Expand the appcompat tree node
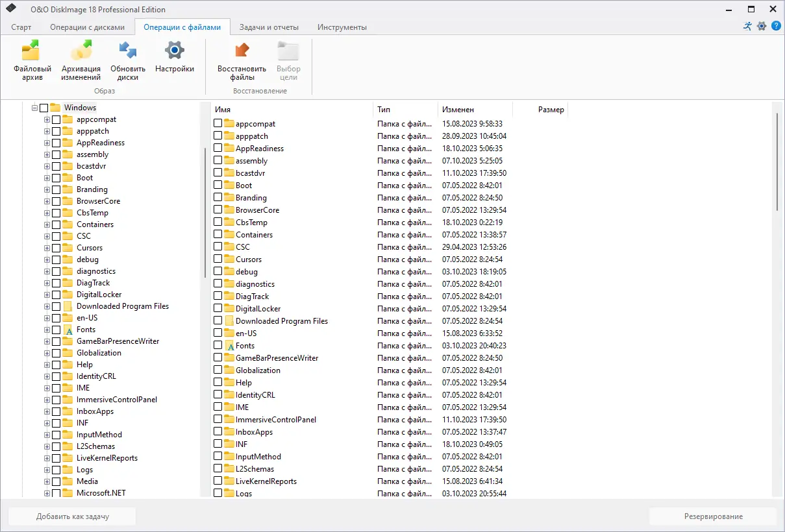Viewport: 785px width, 532px height. click(47, 119)
